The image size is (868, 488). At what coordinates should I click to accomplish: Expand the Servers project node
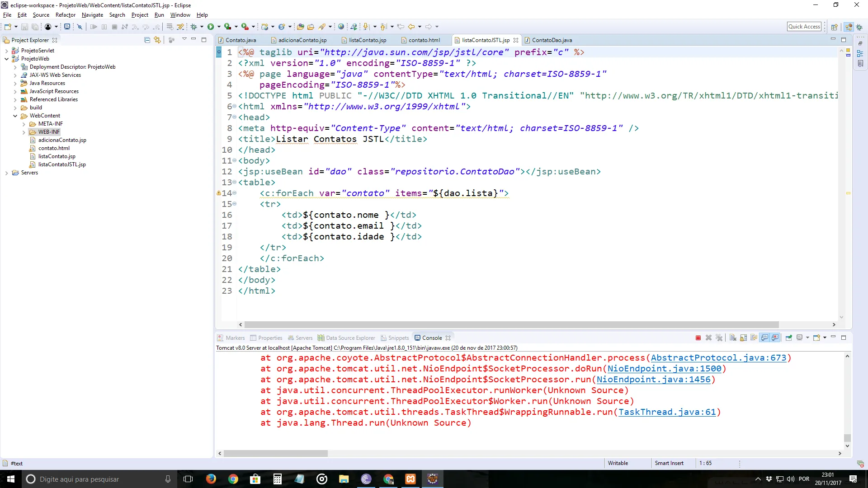6,173
